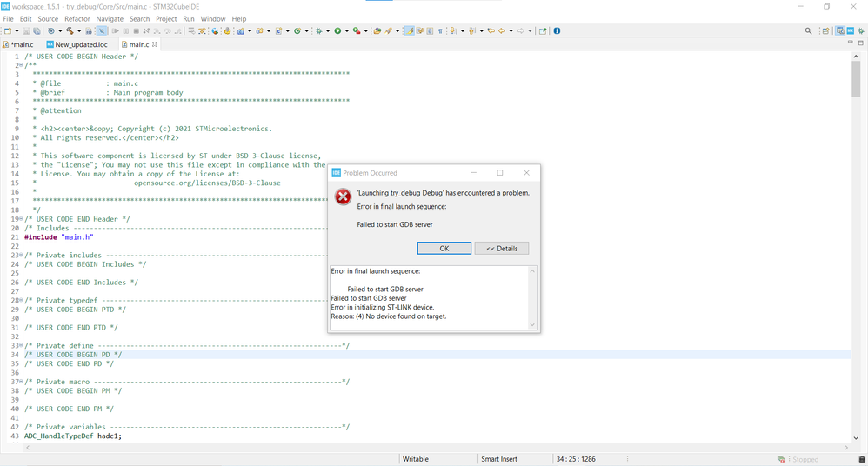Viewport: 868px width, 466px height.
Task: Switch to the New_updated.ioc tab
Action: 77,44
